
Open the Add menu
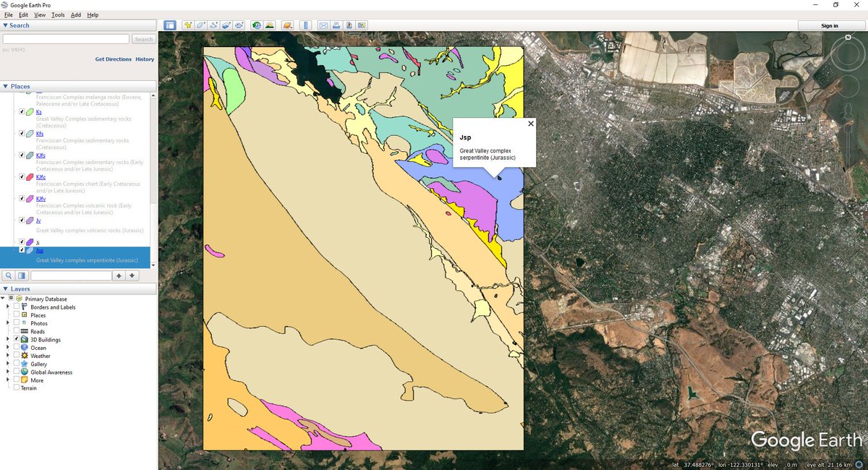click(76, 14)
